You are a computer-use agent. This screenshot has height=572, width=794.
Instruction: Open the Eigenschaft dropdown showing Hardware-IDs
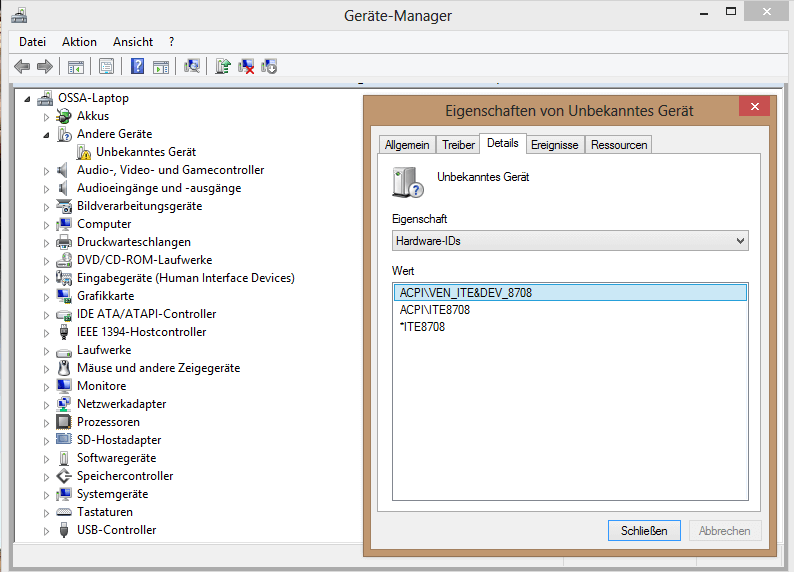click(x=570, y=241)
